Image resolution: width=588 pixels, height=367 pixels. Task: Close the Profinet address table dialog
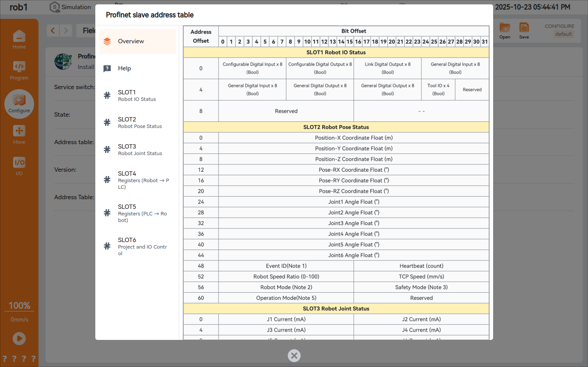(294, 356)
